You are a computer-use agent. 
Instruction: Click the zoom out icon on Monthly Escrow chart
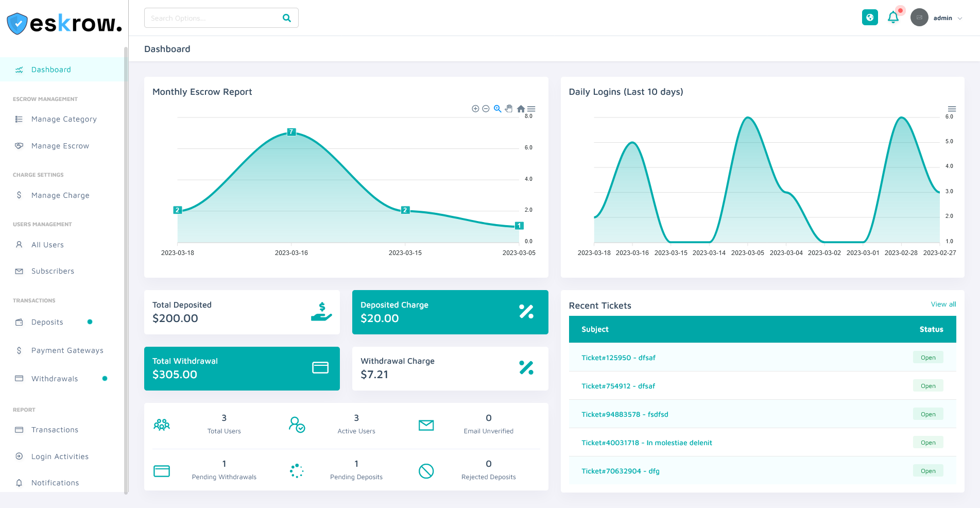click(486, 109)
